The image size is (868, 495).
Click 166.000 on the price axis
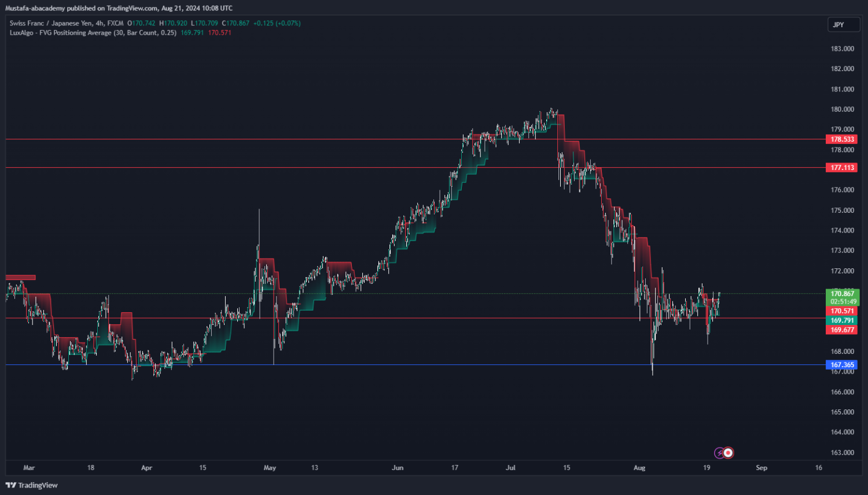tap(843, 392)
